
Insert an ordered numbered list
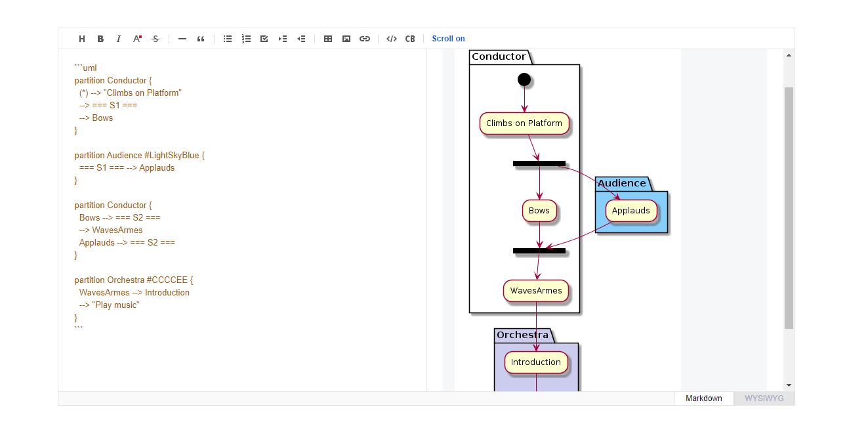246,39
